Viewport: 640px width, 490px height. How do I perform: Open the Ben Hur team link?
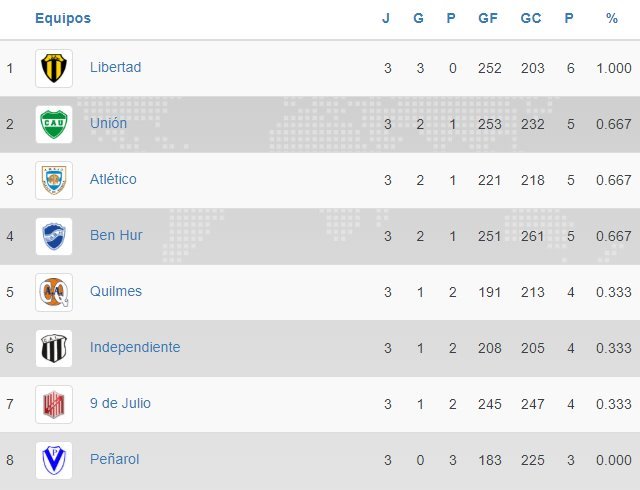coord(116,236)
